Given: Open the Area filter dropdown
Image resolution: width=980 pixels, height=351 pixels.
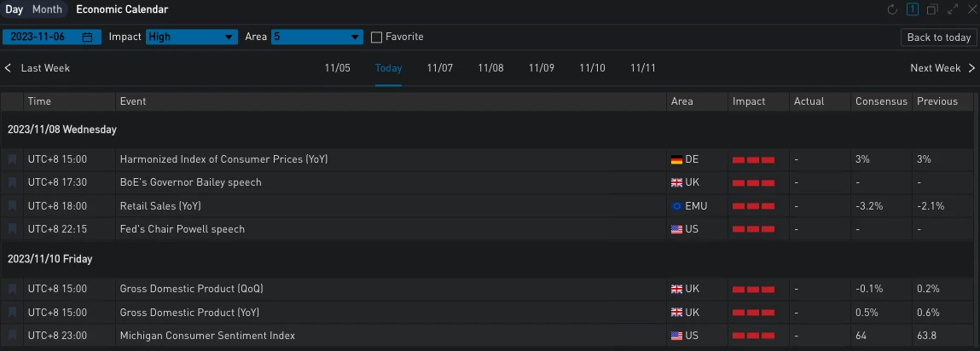Looking at the screenshot, I should pos(317,37).
